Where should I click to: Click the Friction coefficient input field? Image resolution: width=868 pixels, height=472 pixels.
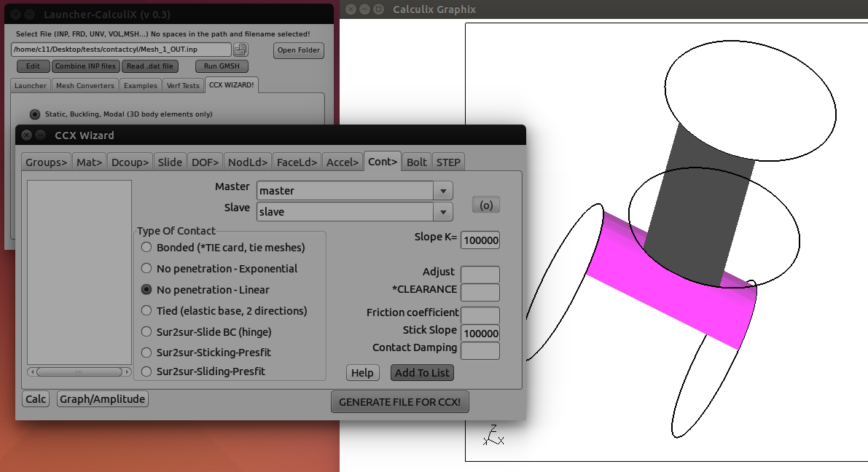click(x=480, y=315)
